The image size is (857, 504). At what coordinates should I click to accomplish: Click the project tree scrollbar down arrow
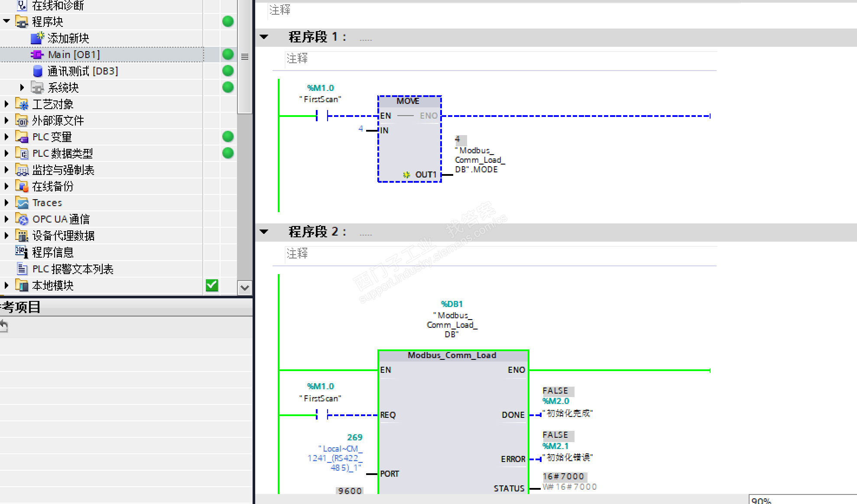[245, 288]
